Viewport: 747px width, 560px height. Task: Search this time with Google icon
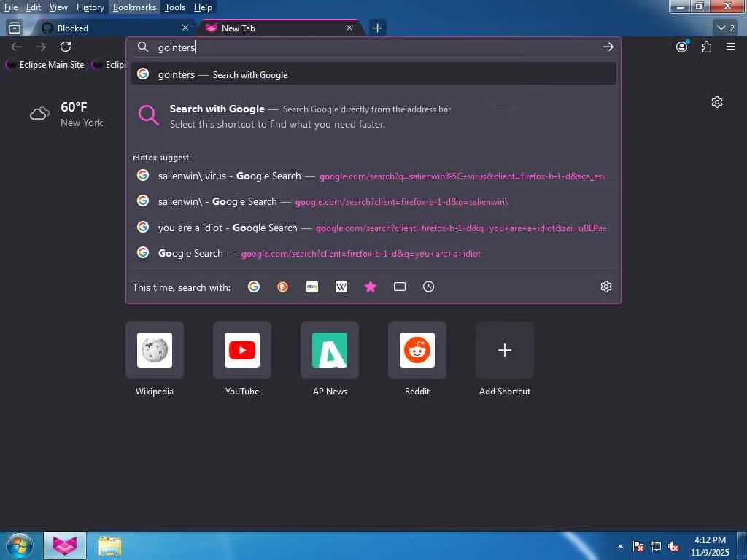(x=254, y=287)
